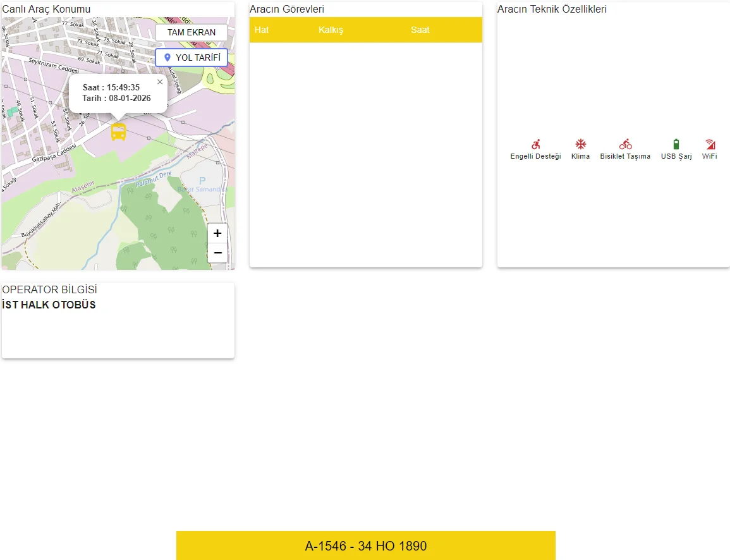This screenshot has width=730, height=560.
Task: Click the Aracın Teknik Özellikleri heading
Action: [552, 9]
